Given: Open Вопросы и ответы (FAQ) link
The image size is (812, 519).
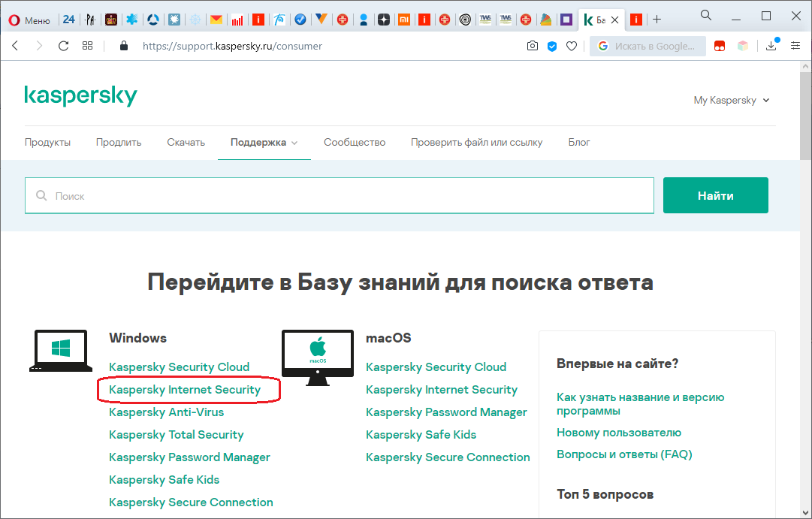Looking at the screenshot, I should pyautogui.click(x=624, y=454).
